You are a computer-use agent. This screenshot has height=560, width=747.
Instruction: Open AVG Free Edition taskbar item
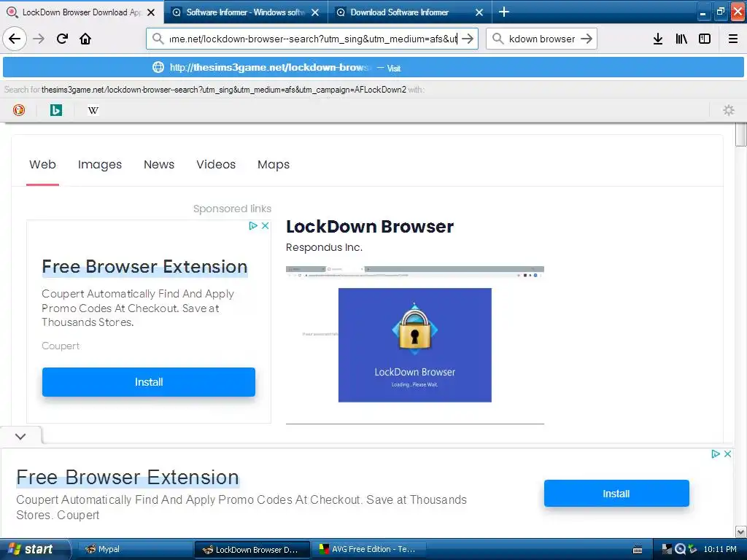coord(368,549)
